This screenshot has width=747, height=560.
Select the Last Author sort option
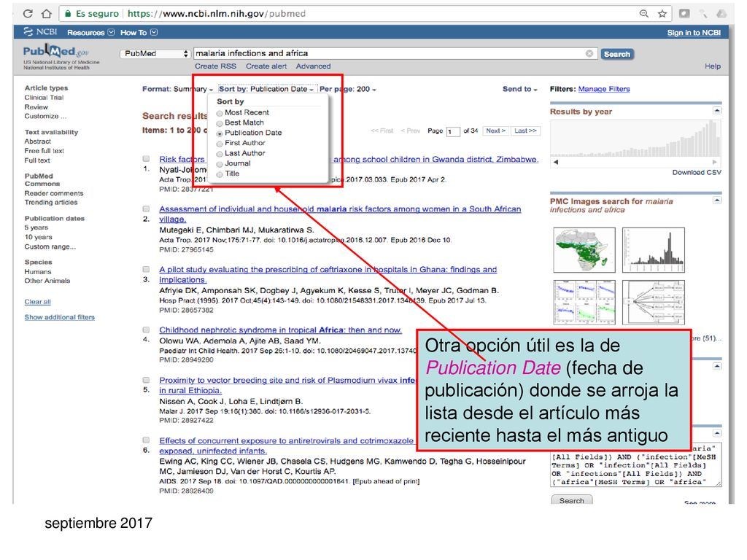coord(220,154)
